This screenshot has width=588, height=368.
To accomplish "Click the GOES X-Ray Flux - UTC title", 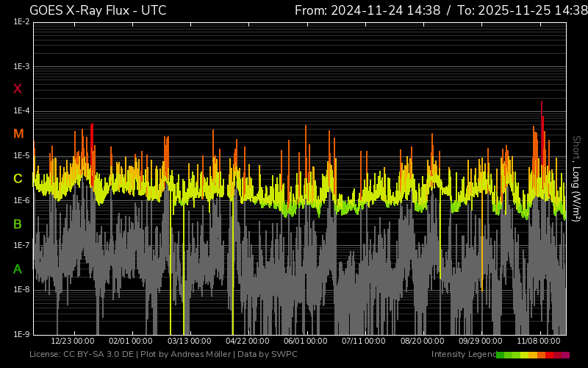I will pos(98,10).
